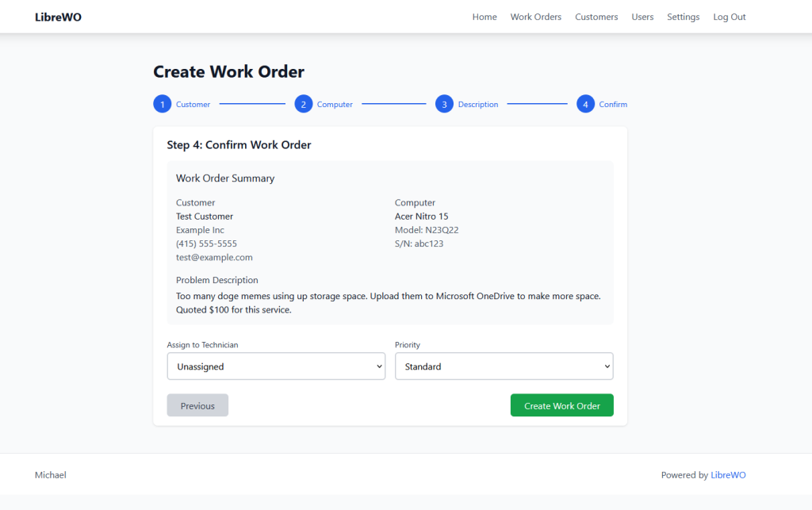Go to the Users page
This screenshot has width=812, height=510.
tap(642, 17)
